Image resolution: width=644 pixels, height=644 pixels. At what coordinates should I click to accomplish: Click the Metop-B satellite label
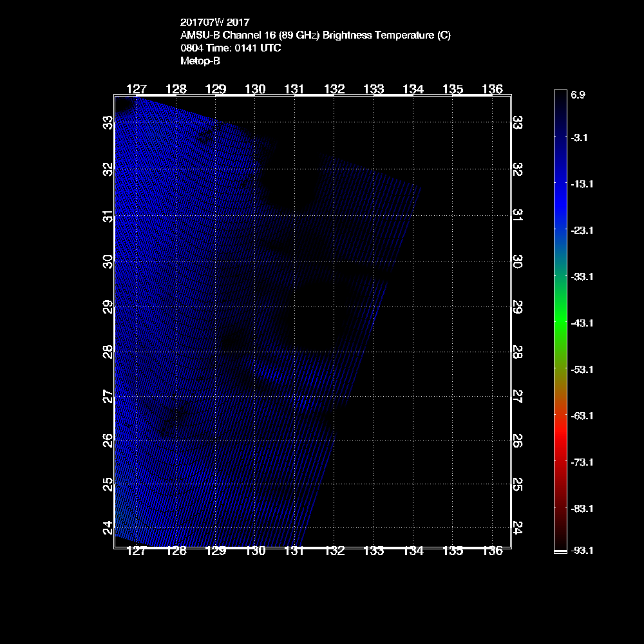(x=200, y=61)
